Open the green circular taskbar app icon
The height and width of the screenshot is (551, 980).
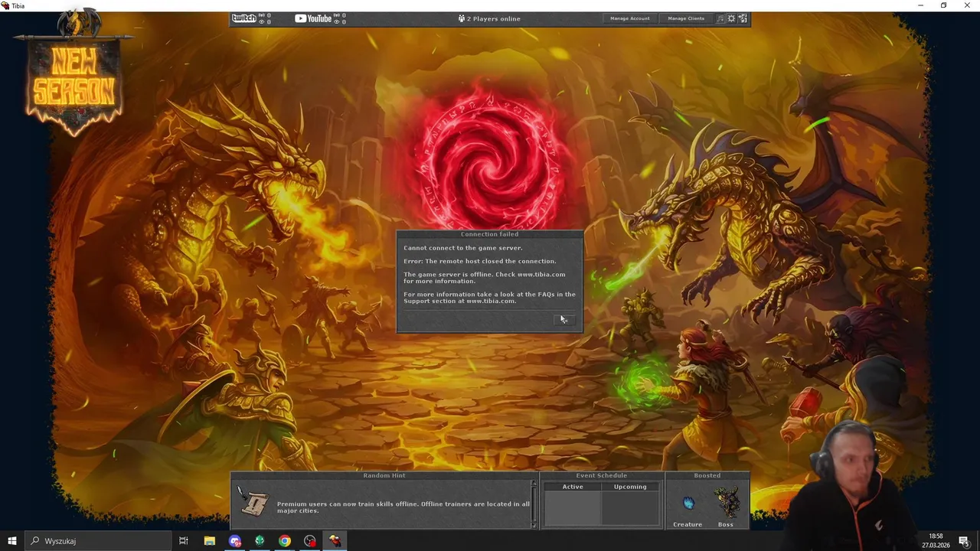260,541
